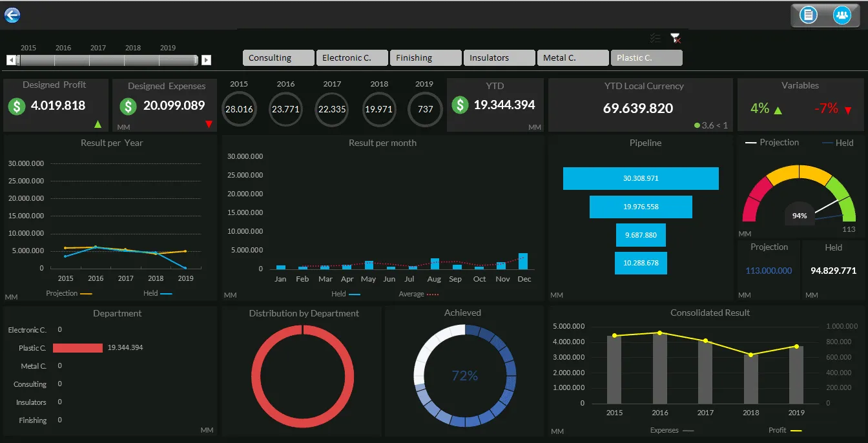Click the timeline right arrow stepper

206,60
